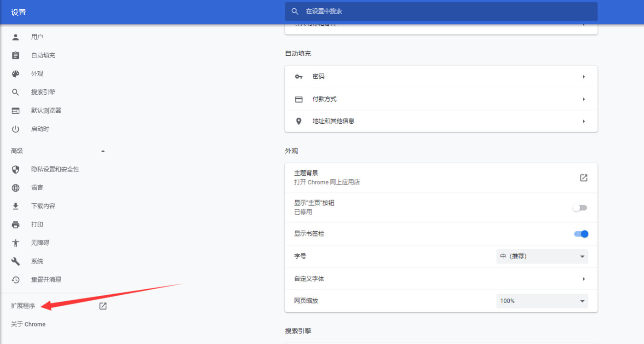The width and height of the screenshot is (644, 344).
Task: Click the 打开 Chrome 网上应用店 subtitle text
Action: [327, 182]
